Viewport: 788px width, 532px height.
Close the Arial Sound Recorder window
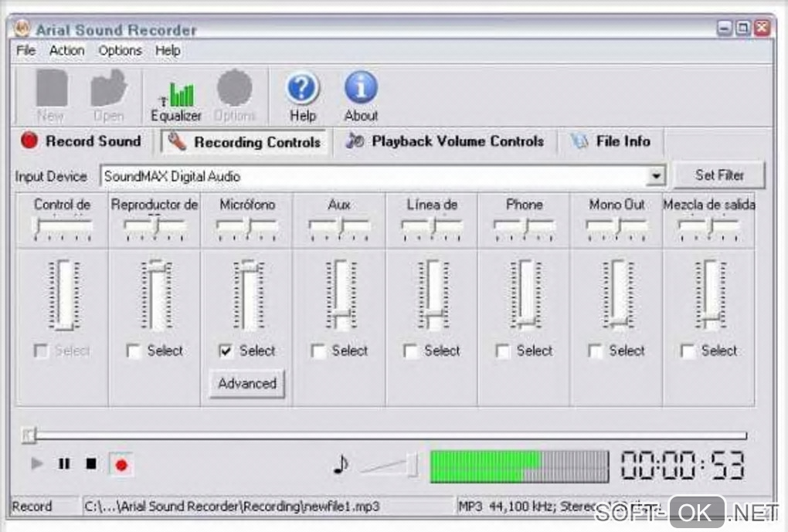(x=762, y=28)
